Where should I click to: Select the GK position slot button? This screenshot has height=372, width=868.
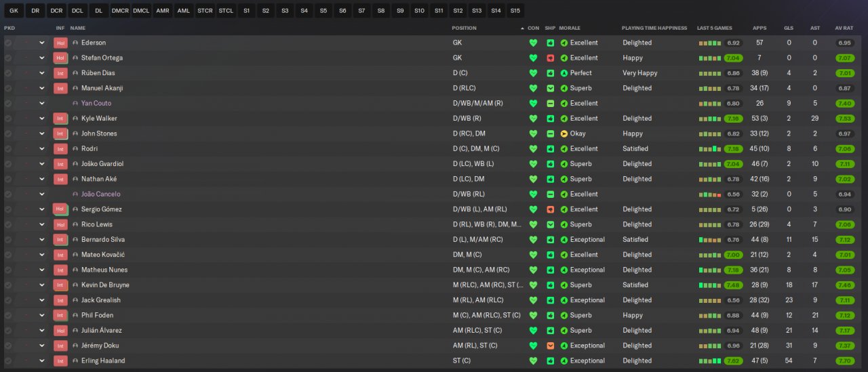pyautogui.click(x=14, y=11)
